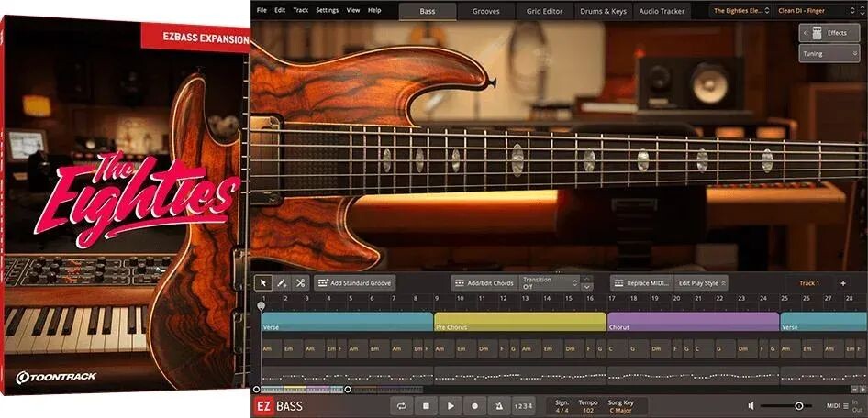This screenshot has width=868, height=418.
Task: Open the Clean DI - Finger preset dropdown
Action: click(x=813, y=10)
